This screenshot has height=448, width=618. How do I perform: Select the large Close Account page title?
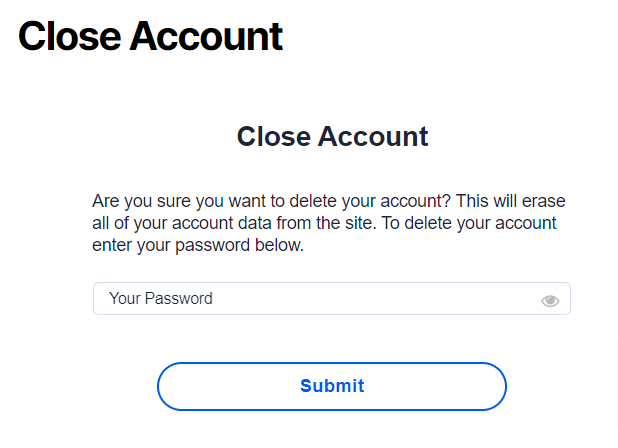point(150,36)
